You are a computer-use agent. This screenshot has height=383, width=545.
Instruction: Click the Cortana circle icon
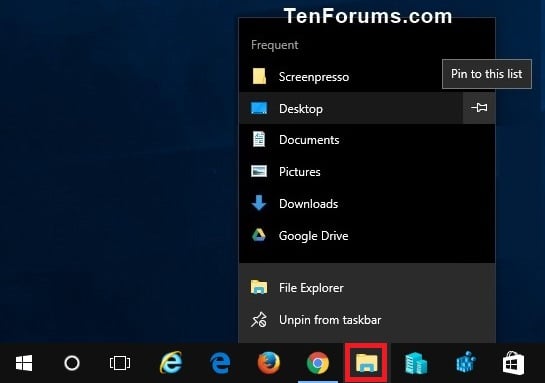click(x=72, y=363)
